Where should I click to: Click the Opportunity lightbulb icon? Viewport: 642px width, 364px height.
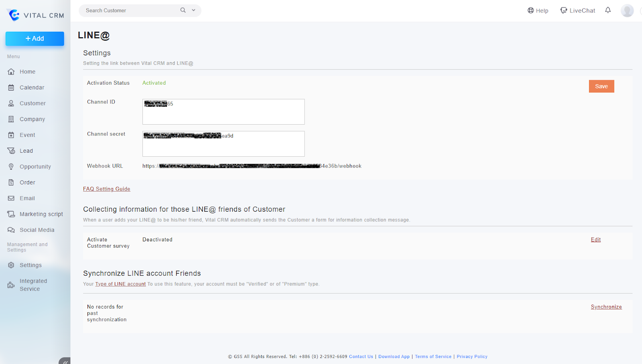pyautogui.click(x=11, y=167)
